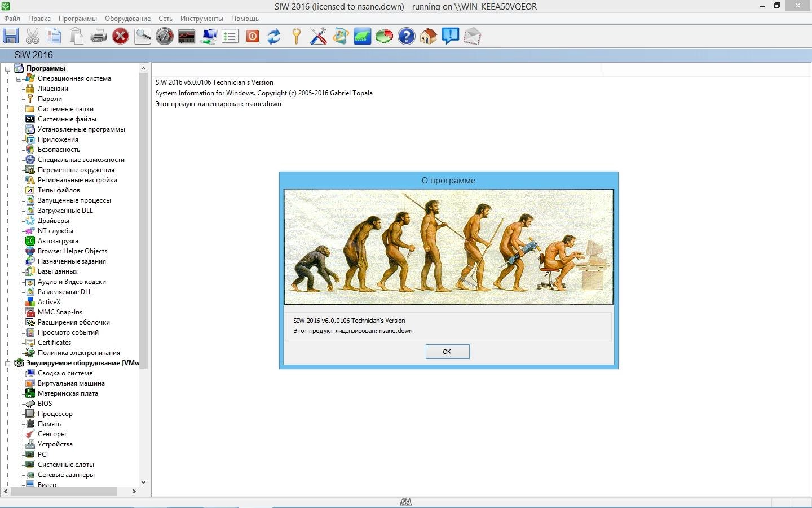Open the Файл menu
The height and width of the screenshot is (508, 812).
[12, 19]
